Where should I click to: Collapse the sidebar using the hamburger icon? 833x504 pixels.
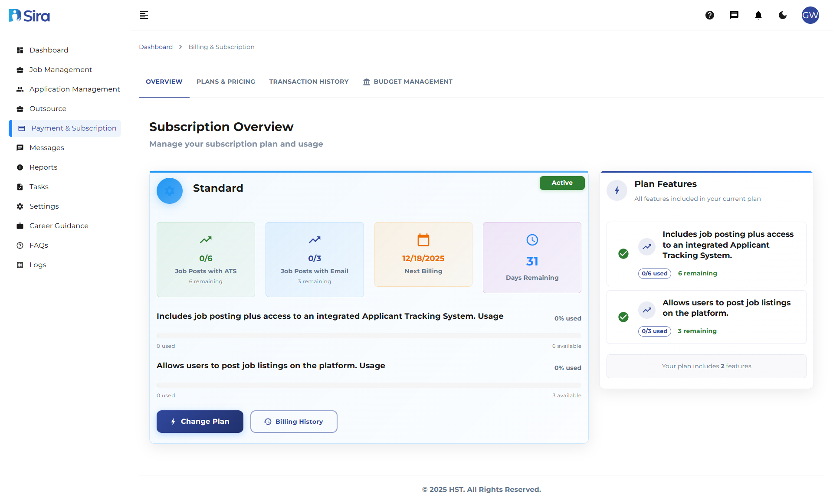[x=144, y=15]
